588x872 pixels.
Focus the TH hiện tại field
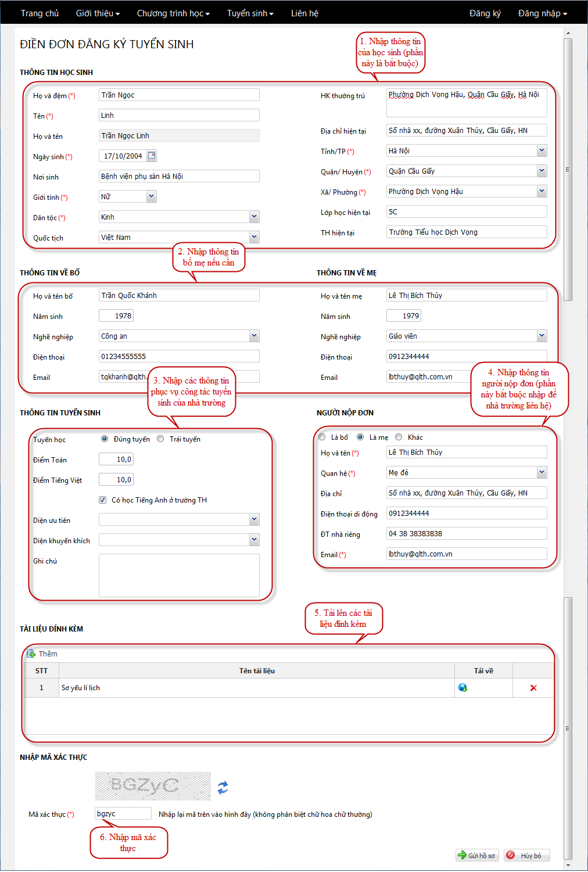point(467,232)
